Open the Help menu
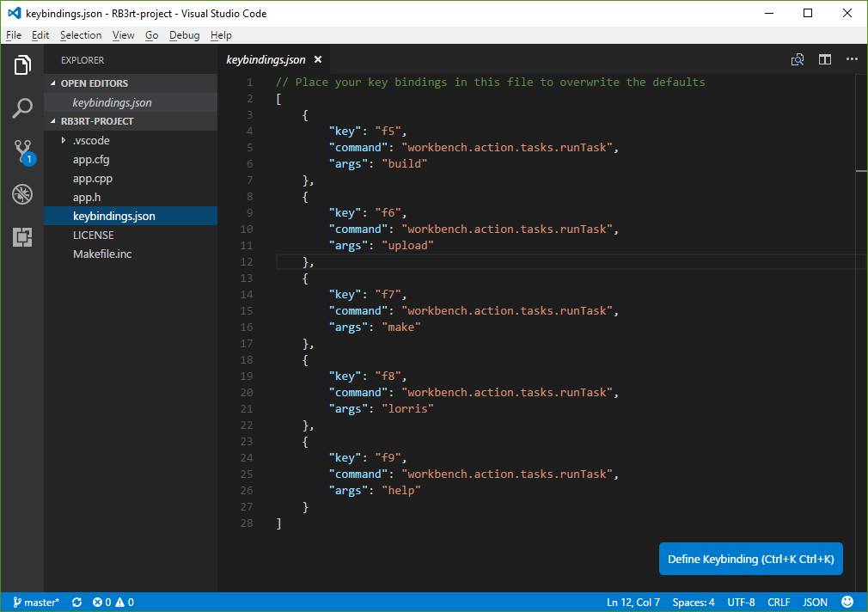Viewport: 868px width, 612px height. coord(221,35)
